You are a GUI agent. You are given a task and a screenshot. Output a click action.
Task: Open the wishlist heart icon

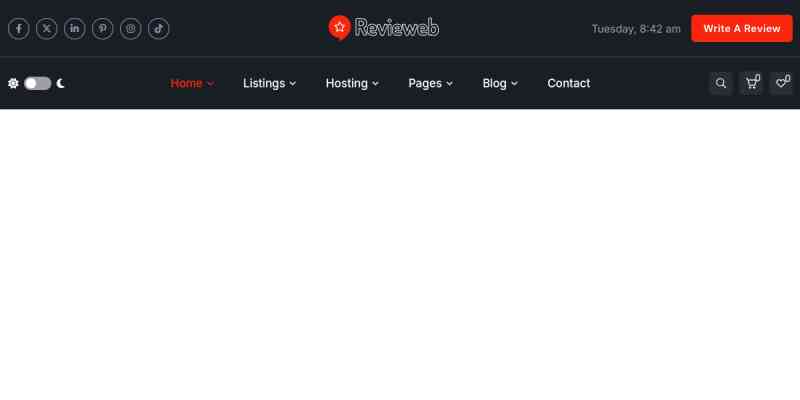click(781, 83)
